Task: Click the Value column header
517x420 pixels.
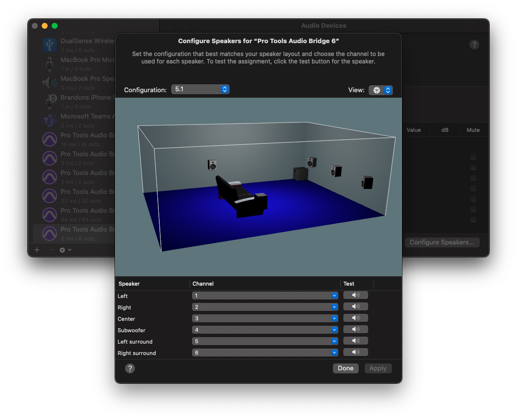Action: click(413, 130)
